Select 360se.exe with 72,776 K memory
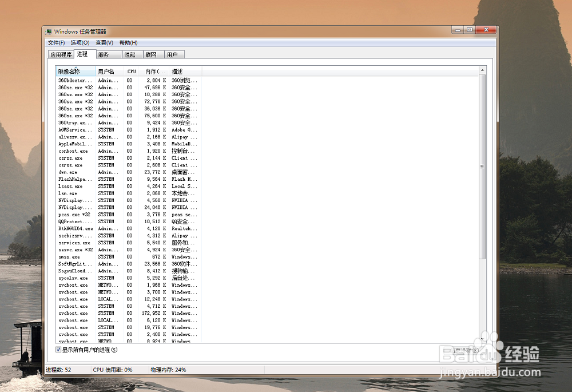This screenshot has width=572, height=392. click(129, 101)
